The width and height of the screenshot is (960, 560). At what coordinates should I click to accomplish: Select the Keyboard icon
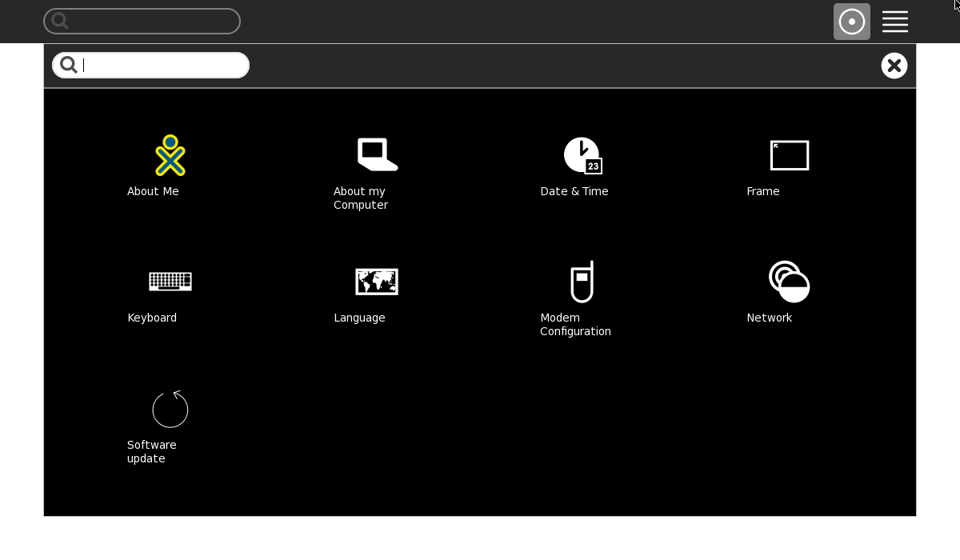pyautogui.click(x=170, y=282)
